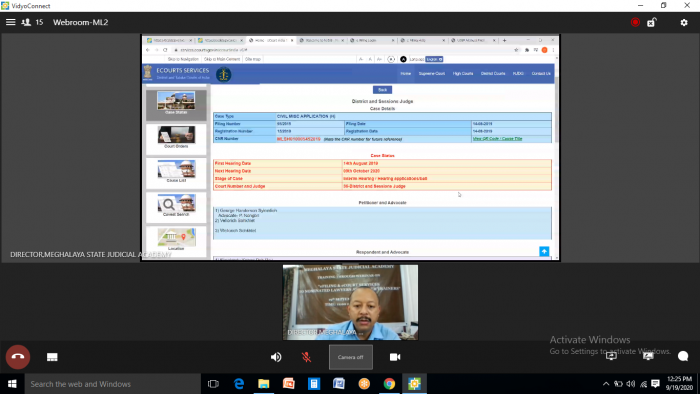The height and width of the screenshot is (394, 700).
Task: Select NJDG in shared eCourts navigation
Action: coord(518,74)
